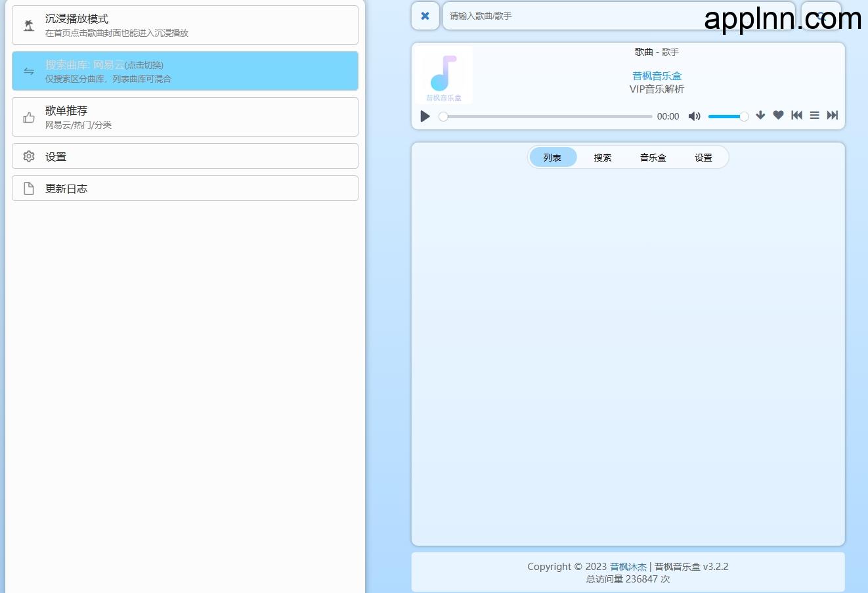Play the current track
Viewport: 868px width, 593px height.
click(425, 116)
